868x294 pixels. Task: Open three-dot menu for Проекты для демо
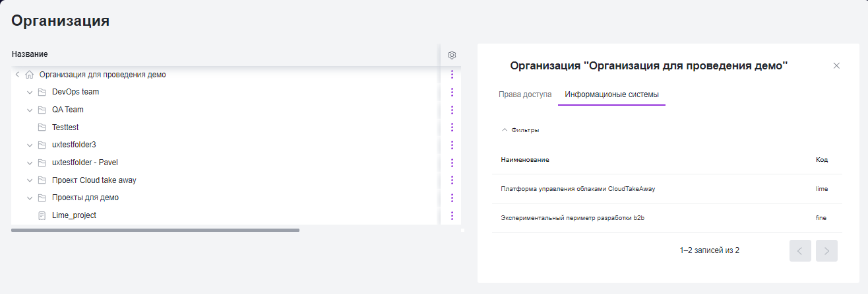(452, 198)
